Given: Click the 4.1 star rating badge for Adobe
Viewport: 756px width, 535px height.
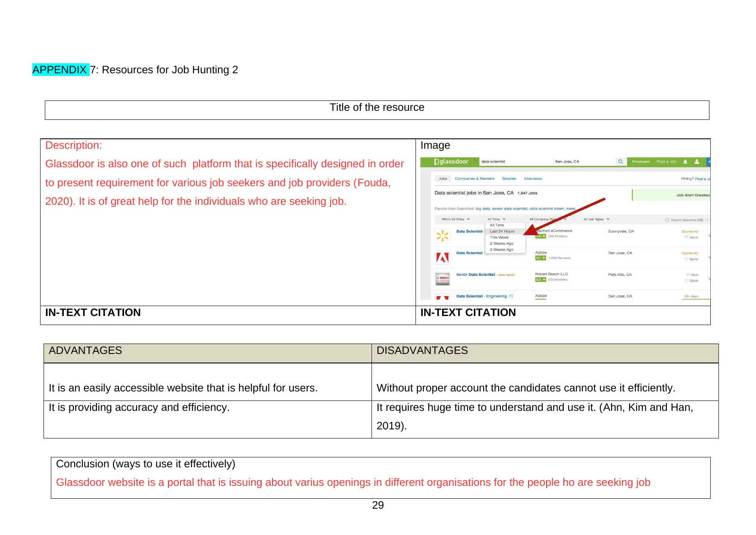Looking at the screenshot, I should tap(540, 258).
